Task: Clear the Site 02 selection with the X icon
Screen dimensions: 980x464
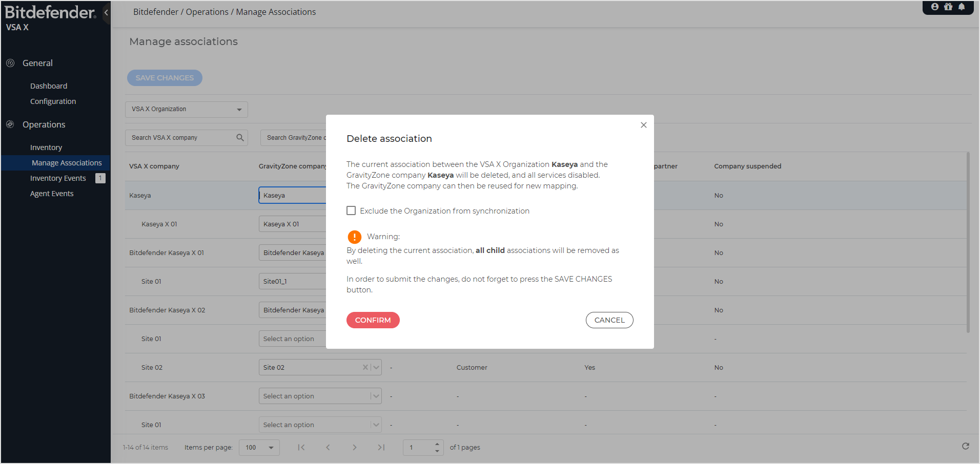Action: click(x=364, y=367)
